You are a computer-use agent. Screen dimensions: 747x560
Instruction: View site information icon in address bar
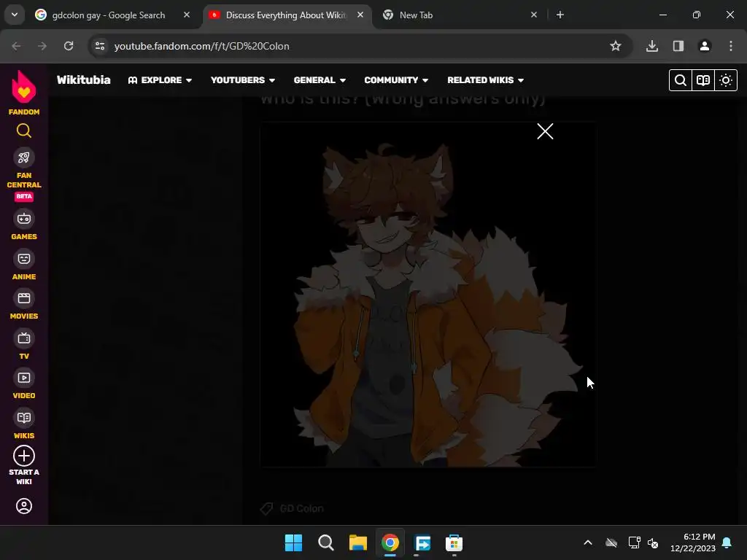[x=100, y=46]
